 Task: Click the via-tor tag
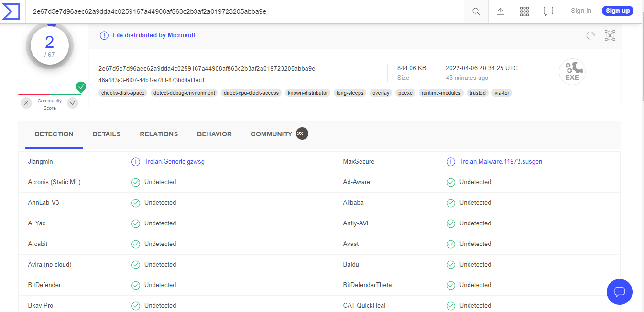click(x=502, y=93)
